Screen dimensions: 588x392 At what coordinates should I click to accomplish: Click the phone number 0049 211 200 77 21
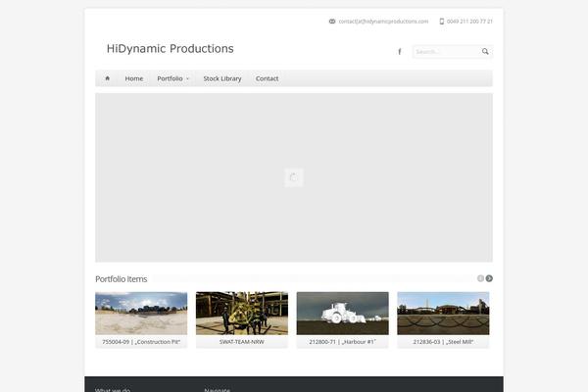tap(469, 22)
